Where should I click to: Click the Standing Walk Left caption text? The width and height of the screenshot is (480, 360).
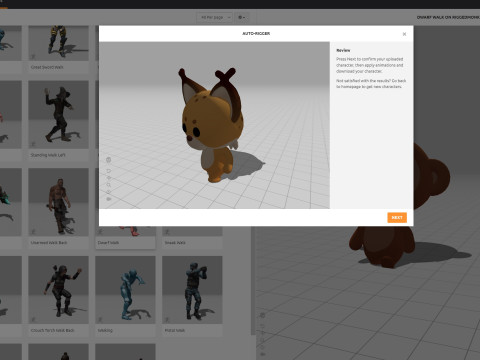[48, 155]
